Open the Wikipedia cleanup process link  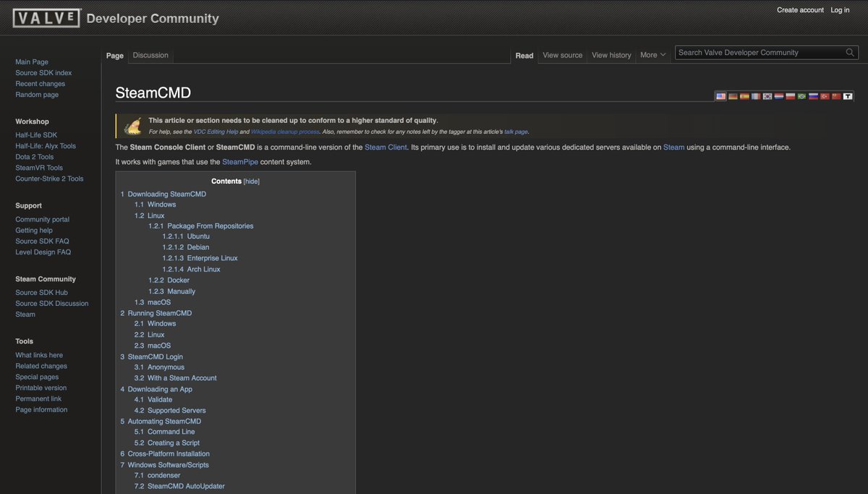tap(285, 132)
